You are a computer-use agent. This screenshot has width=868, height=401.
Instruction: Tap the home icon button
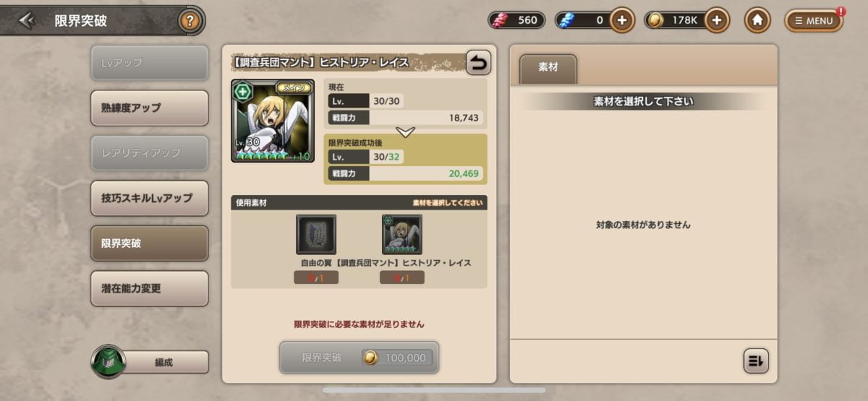point(757,20)
